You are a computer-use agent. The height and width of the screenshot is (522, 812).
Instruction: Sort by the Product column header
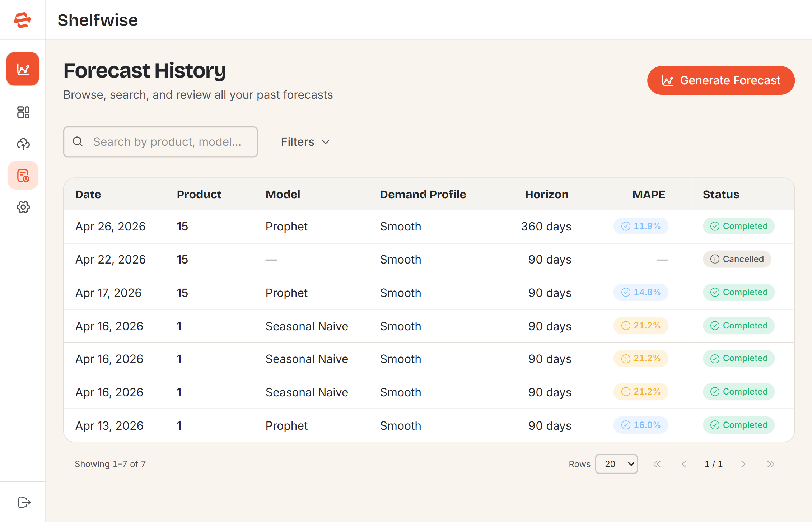pyautogui.click(x=199, y=194)
